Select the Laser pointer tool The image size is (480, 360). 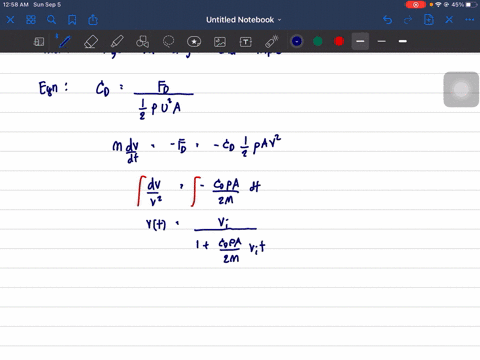tap(272, 42)
